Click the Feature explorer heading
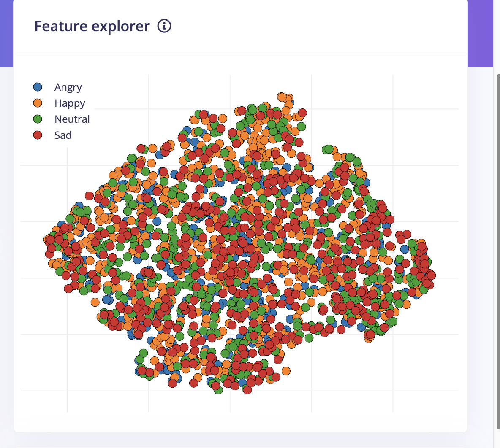The height and width of the screenshot is (448, 500). (x=92, y=26)
